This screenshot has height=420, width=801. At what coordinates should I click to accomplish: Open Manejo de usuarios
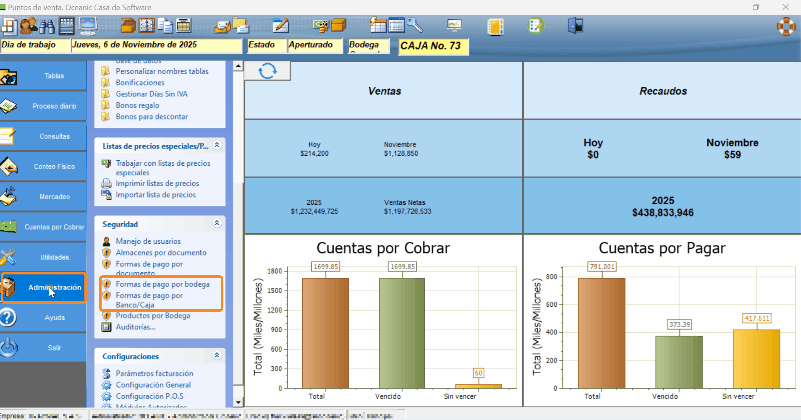click(148, 242)
